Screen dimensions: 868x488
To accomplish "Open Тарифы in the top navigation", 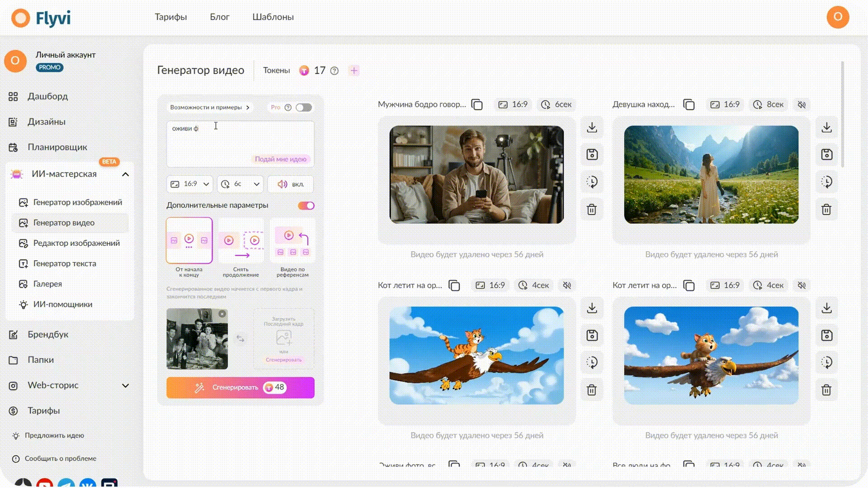I will click(x=170, y=17).
